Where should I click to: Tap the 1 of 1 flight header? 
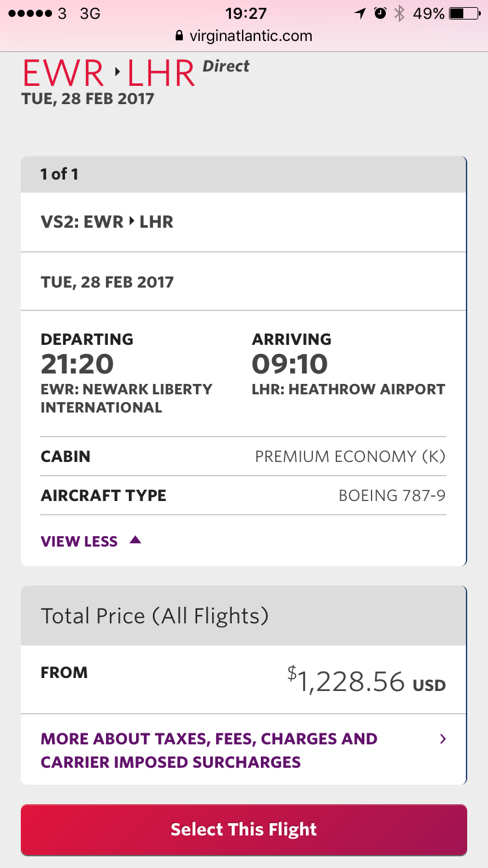tap(243, 174)
